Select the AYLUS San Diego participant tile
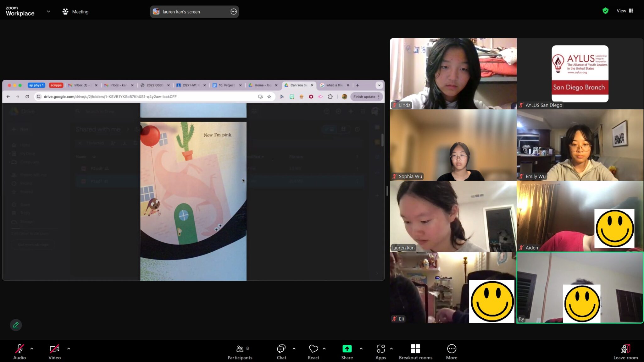The image size is (644, 362). [580, 74]
